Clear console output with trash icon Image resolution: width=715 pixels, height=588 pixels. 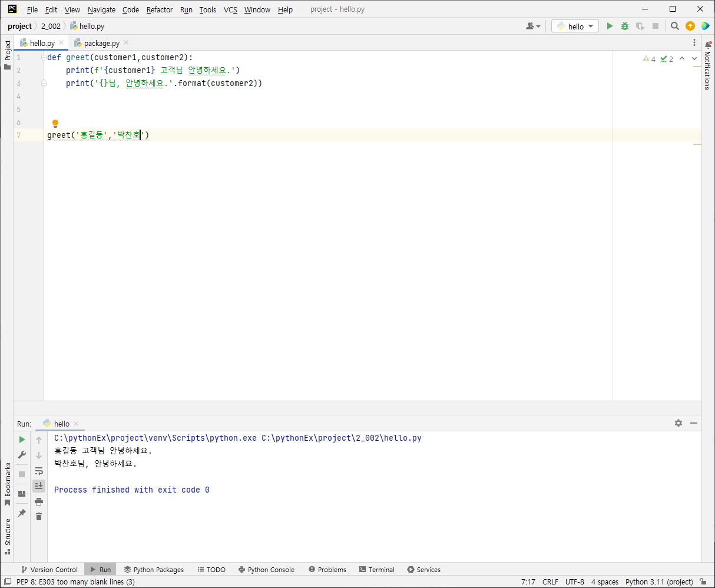pos(39,517)
